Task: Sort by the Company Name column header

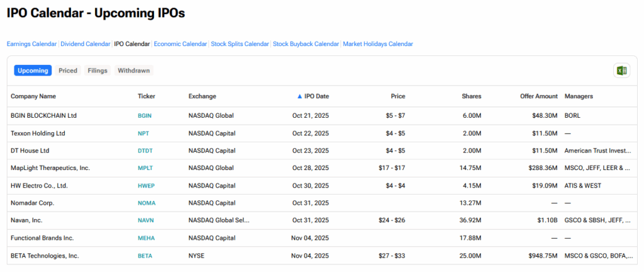Action: click(x=33, y=96)
